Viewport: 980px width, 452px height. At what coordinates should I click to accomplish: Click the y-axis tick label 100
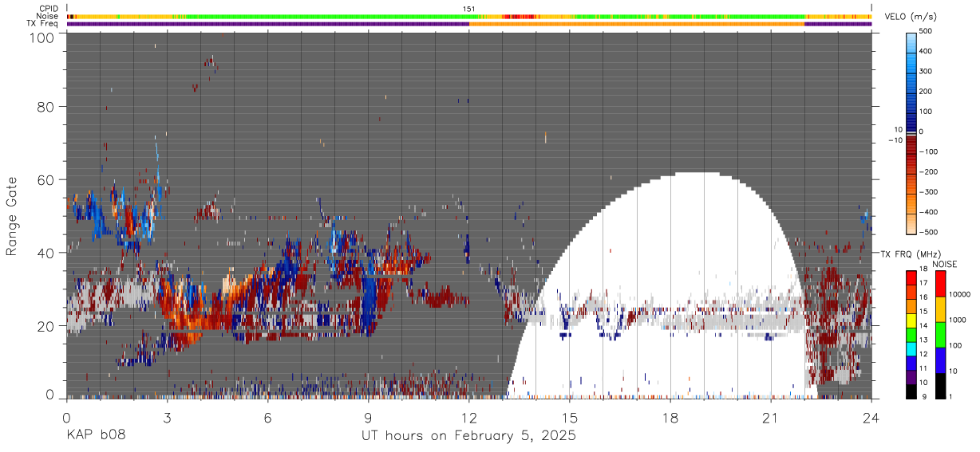pyautogui.click(x=41, y=37)
